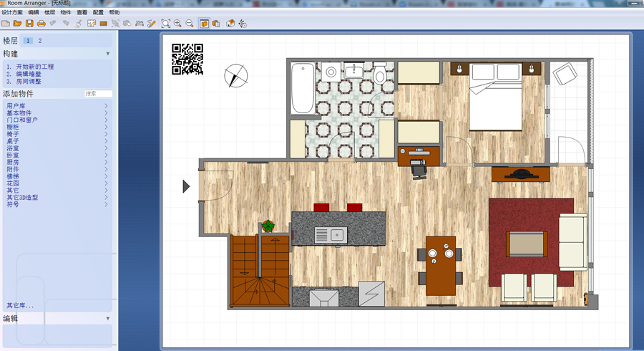Select the Zoom to fit icon
This screenshot has width=644, height=351.
point(166,24)
